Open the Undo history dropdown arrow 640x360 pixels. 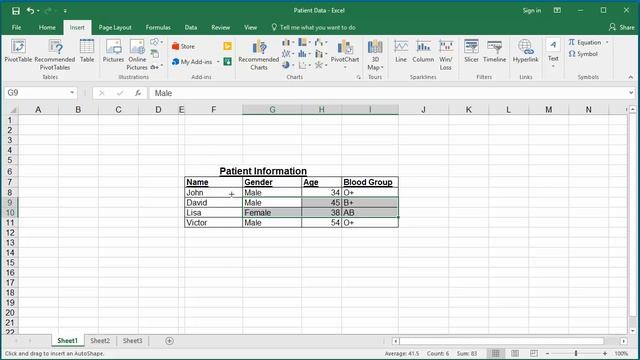pos(38,11)
